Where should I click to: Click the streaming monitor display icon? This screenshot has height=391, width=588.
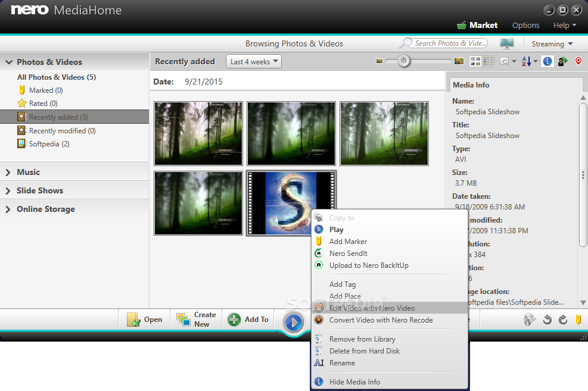point(506,43)
